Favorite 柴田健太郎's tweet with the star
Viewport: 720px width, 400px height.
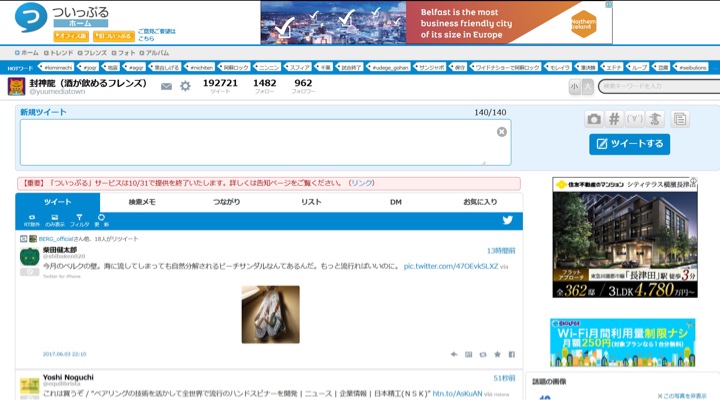497,354
